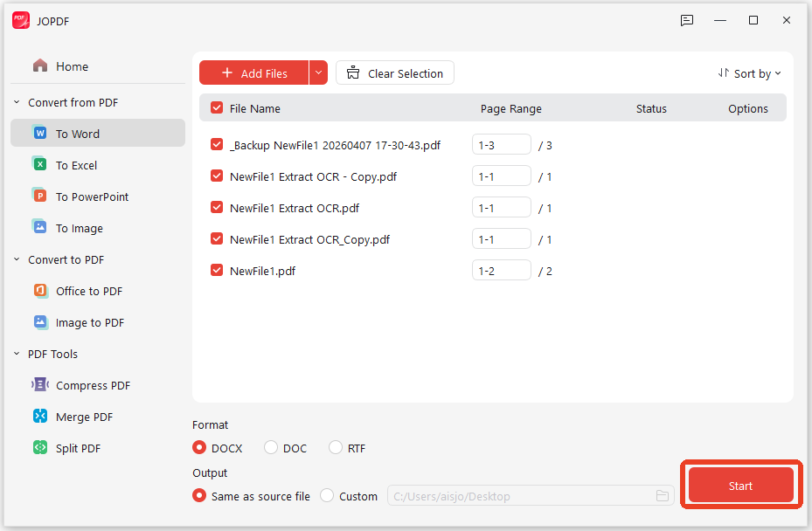Open the feedback chat icon
812x531 pixels.
(687, 20)
